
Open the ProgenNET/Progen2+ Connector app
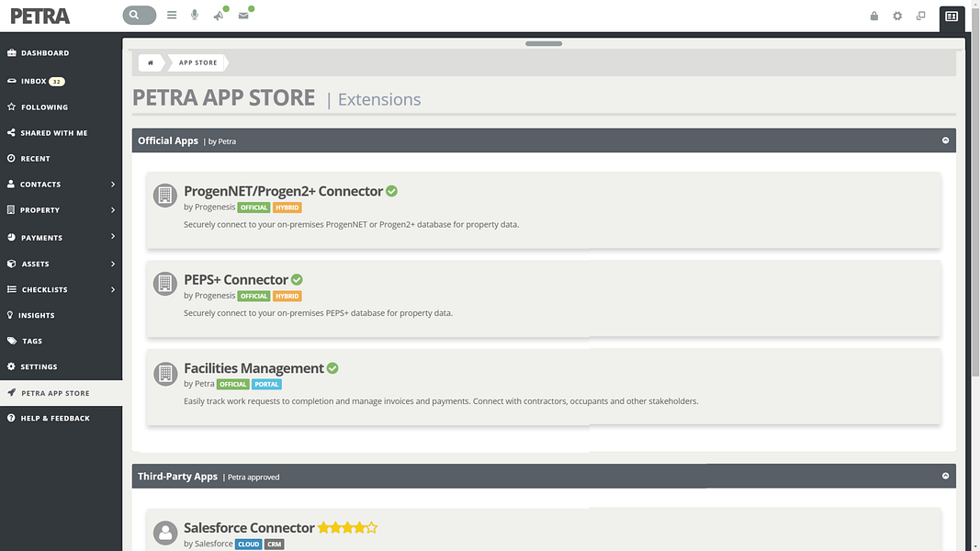coord(283,191)
